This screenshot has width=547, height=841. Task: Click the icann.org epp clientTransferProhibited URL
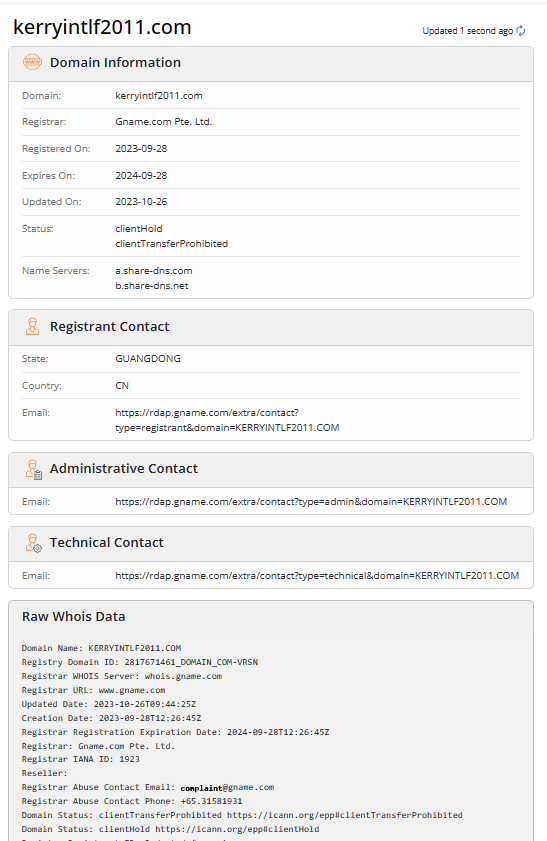(x=345, y=815)
